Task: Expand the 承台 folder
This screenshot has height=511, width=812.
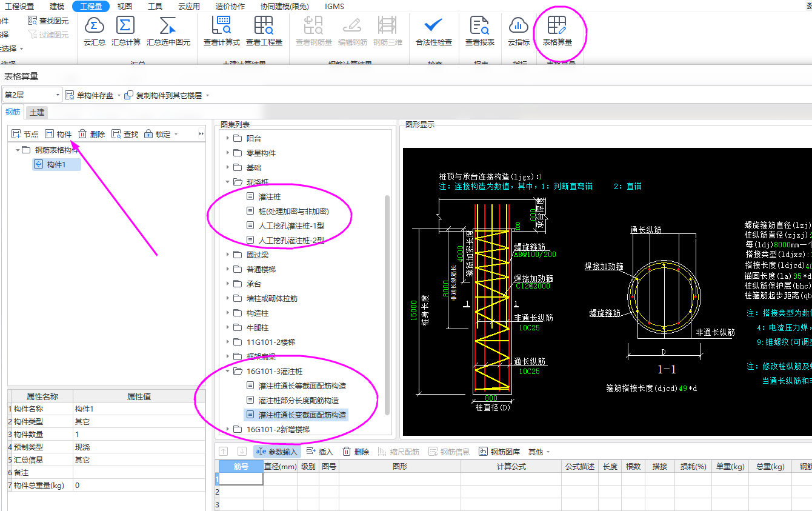Action: 228,284
